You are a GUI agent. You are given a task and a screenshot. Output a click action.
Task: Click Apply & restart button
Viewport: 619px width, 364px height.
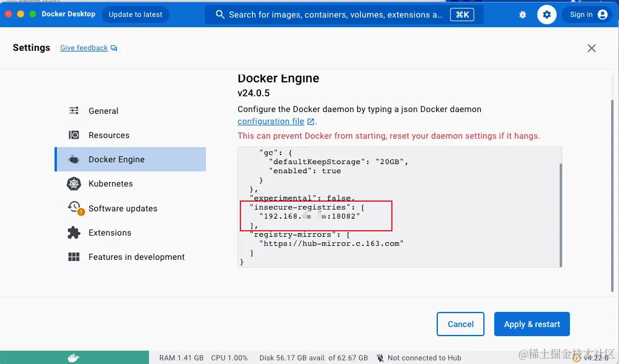click(x=532, y=324)
